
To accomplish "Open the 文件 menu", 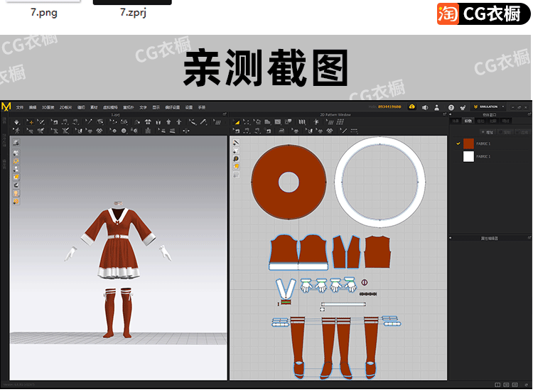I will pos(20,107).
